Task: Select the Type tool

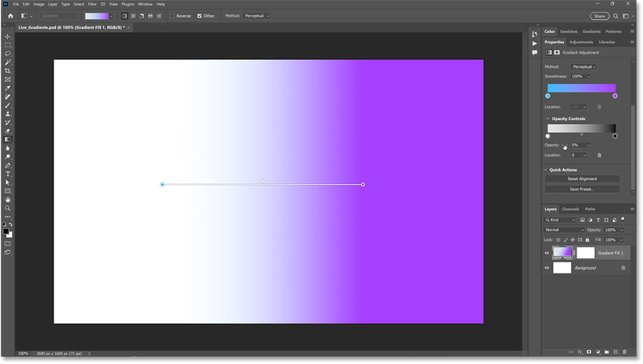Action: [x=8, y=174]
